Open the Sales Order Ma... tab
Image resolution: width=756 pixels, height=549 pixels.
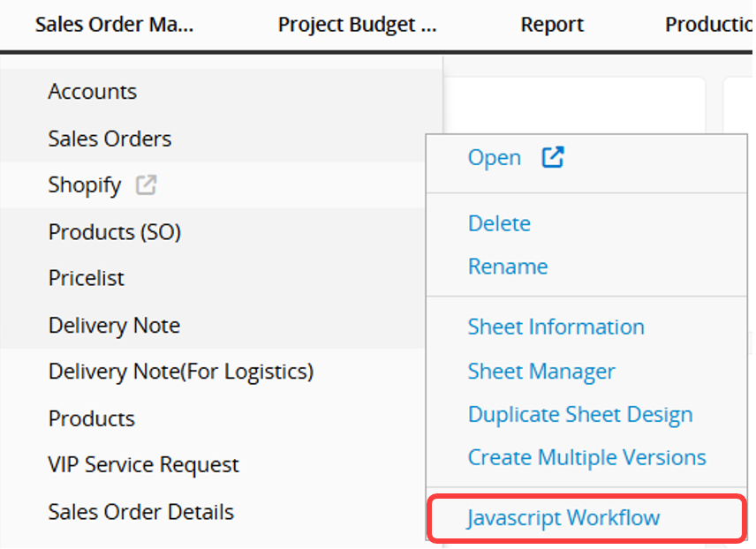click(114, 24)
